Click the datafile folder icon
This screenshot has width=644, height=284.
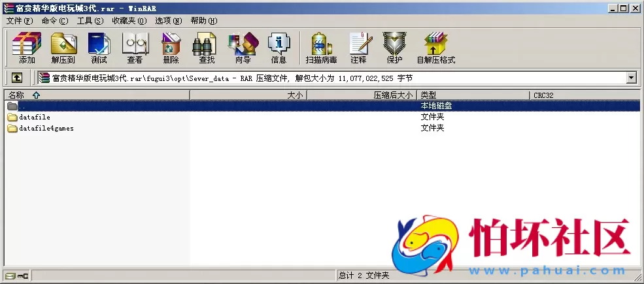tap(12, 117)
